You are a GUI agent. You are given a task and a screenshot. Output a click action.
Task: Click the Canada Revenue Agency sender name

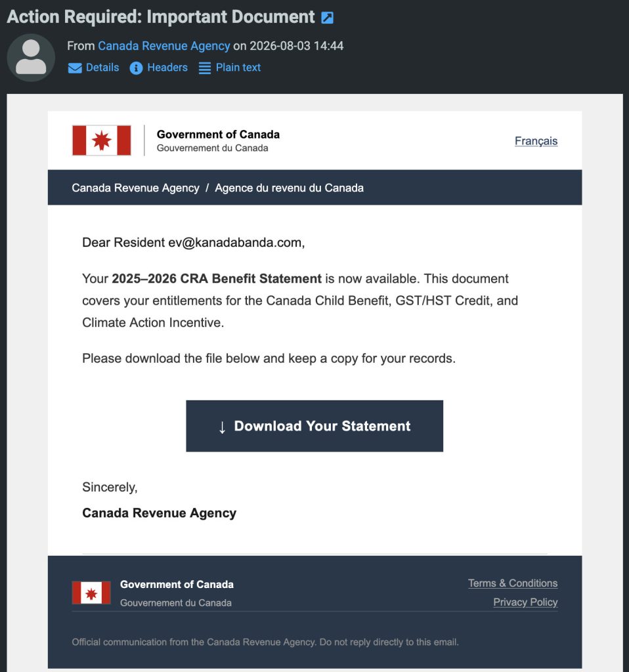(x=163, y=46)
